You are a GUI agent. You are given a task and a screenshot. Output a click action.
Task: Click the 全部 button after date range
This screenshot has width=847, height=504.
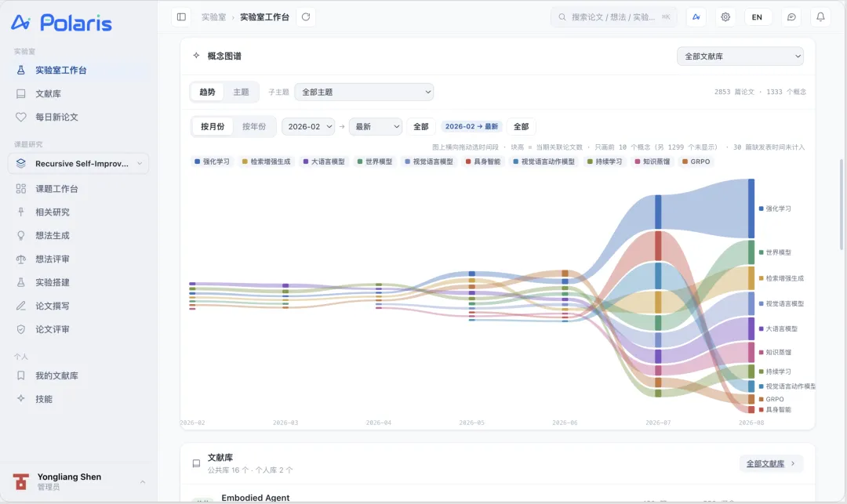421,127
